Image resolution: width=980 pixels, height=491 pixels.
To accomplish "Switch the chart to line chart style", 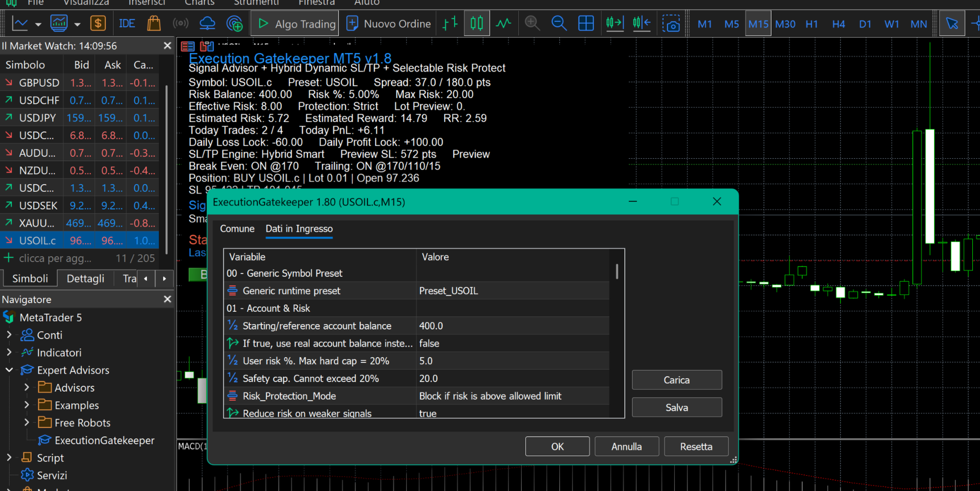I will (x=503, y=24).
